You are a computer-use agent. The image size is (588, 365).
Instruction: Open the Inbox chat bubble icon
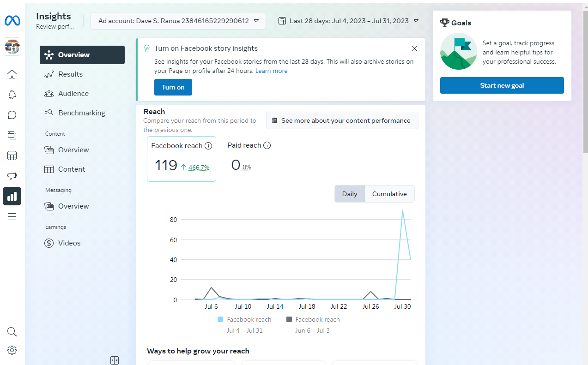[x=12, y=115]
